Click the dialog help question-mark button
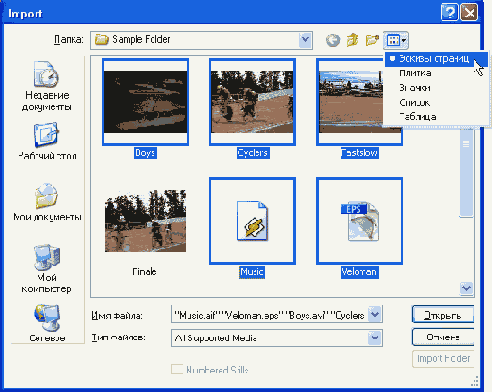Image resolution: width=492 pixels, height=392 pixels. click(449, 13)
